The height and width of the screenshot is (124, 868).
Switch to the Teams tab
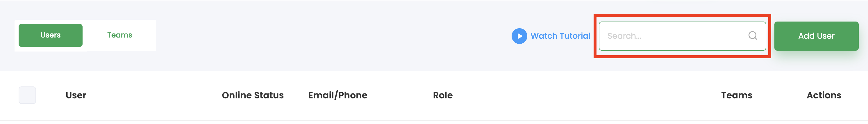(x=120, y=35)
